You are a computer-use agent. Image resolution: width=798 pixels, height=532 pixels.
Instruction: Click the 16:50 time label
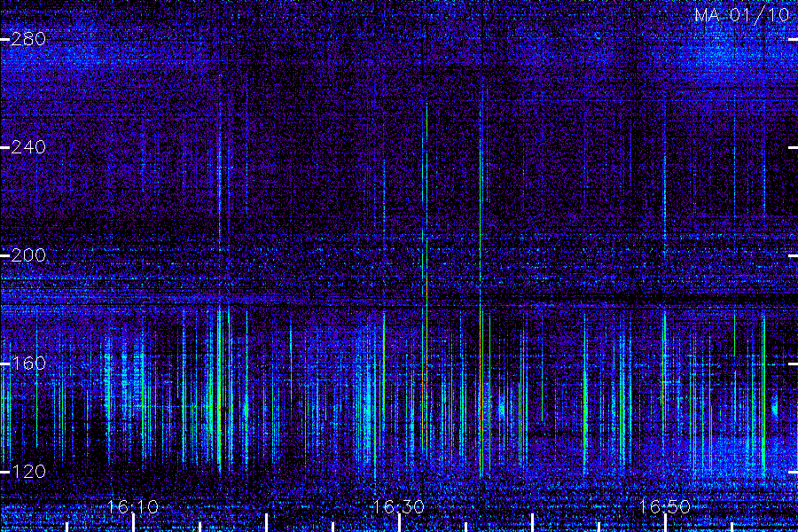coord(665,506)
